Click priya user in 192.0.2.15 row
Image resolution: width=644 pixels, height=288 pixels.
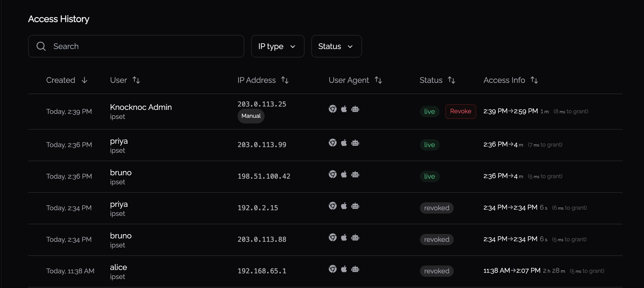pos(119,204)
